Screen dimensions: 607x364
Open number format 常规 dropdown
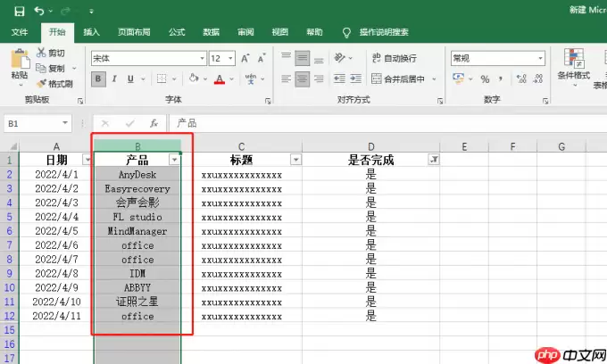tap(540, 58)
